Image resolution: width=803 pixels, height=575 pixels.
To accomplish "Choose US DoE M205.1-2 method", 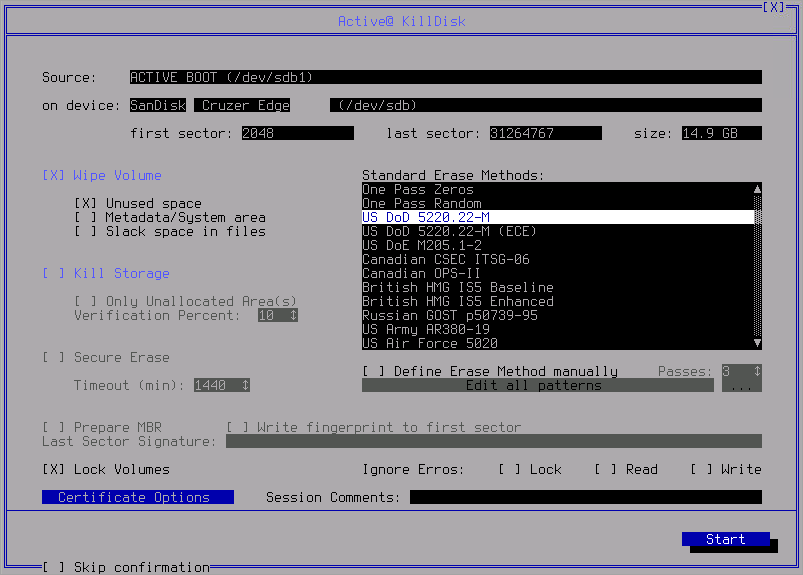I will coord(558,245).
